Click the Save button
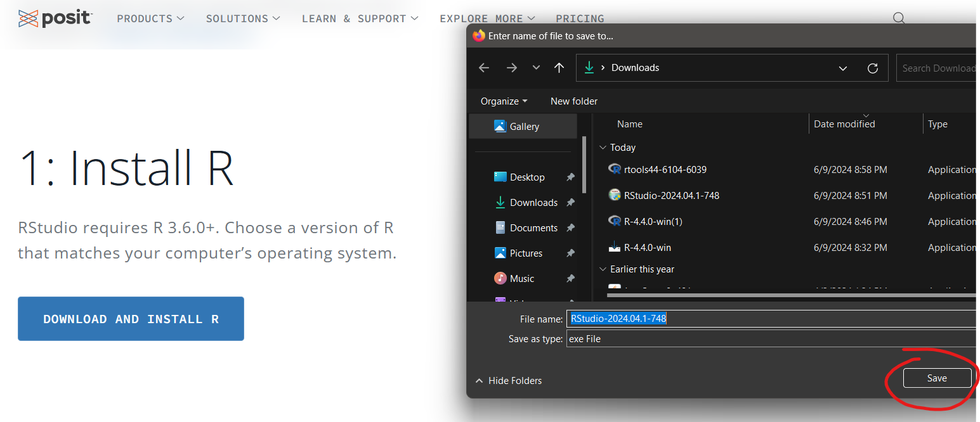The width and height of the screenshot is (980, 422). 937,378
